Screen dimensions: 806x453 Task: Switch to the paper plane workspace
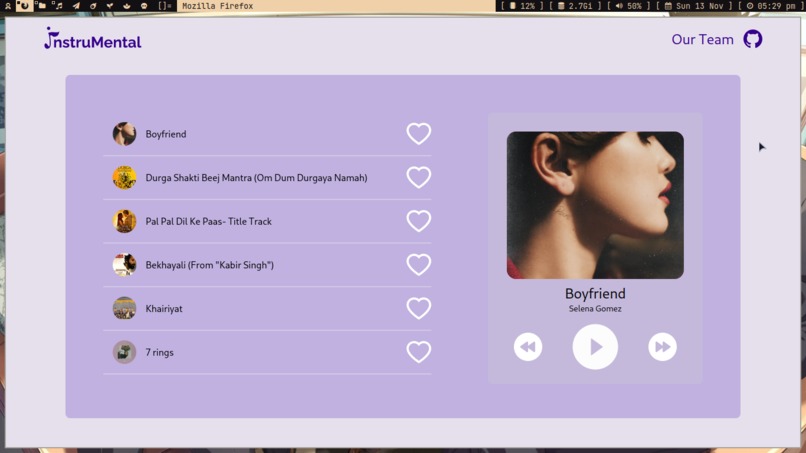pos(76,6)
